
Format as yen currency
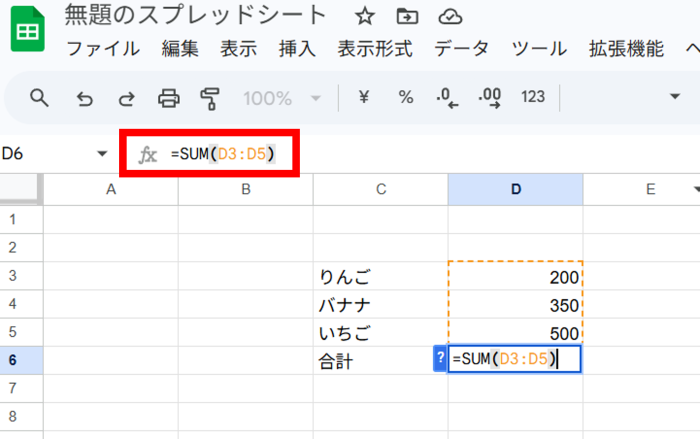364,97
